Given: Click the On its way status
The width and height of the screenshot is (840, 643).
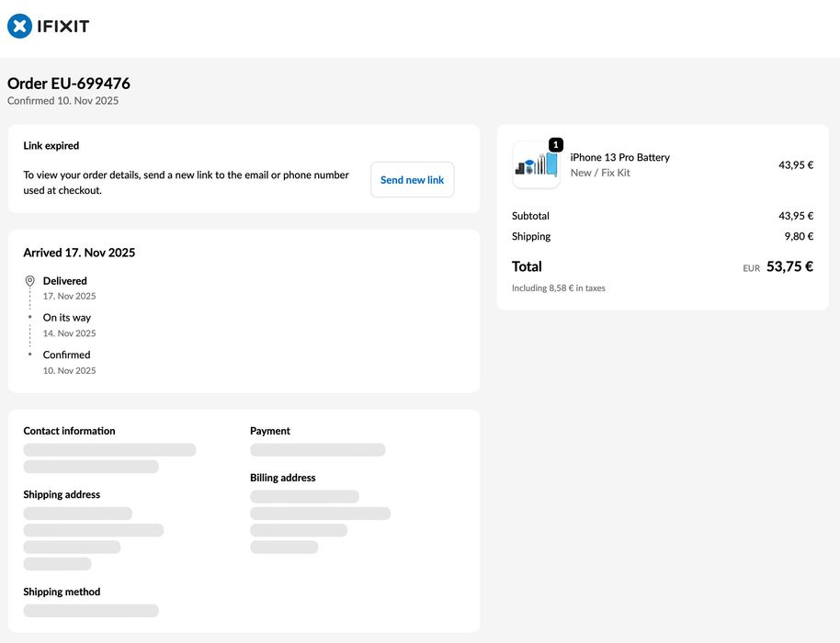Looking at the screenshot, I should 67,318.
